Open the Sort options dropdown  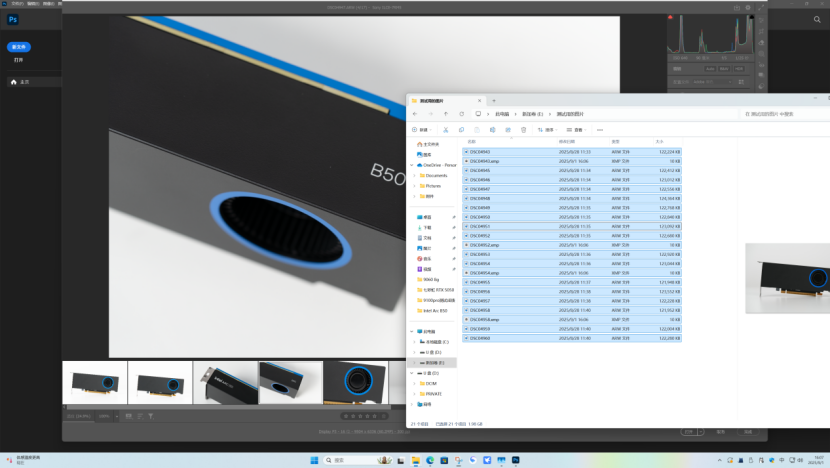[x=547, y=130]
